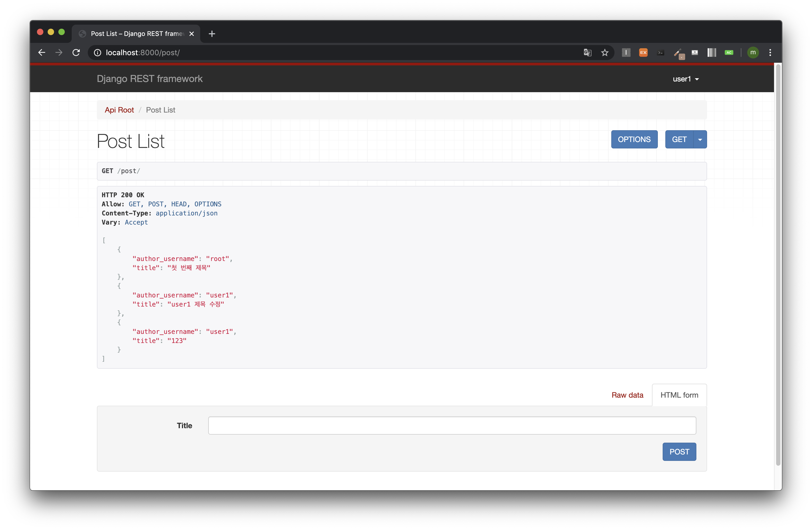812x530 pixels.
Task: Click the OPTIONS button
Action: point(634,139)
